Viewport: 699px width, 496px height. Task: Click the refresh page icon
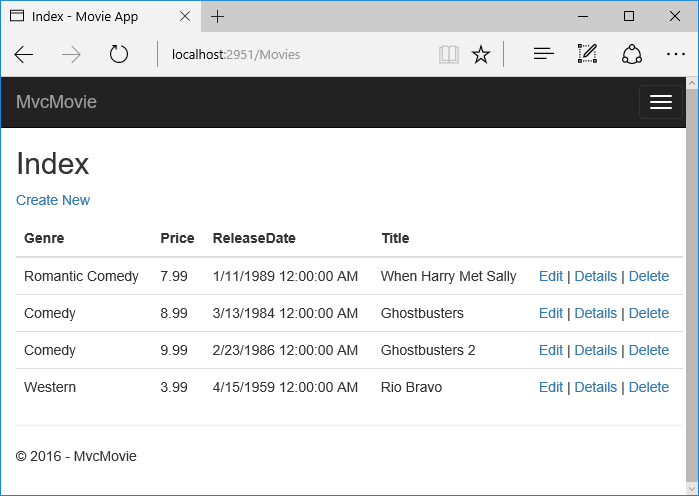tap(119, 55)
